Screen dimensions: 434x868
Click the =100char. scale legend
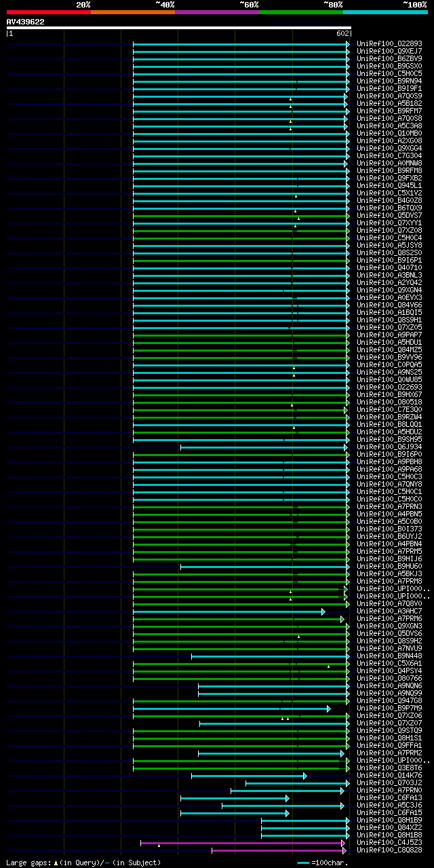click(323, 863)
